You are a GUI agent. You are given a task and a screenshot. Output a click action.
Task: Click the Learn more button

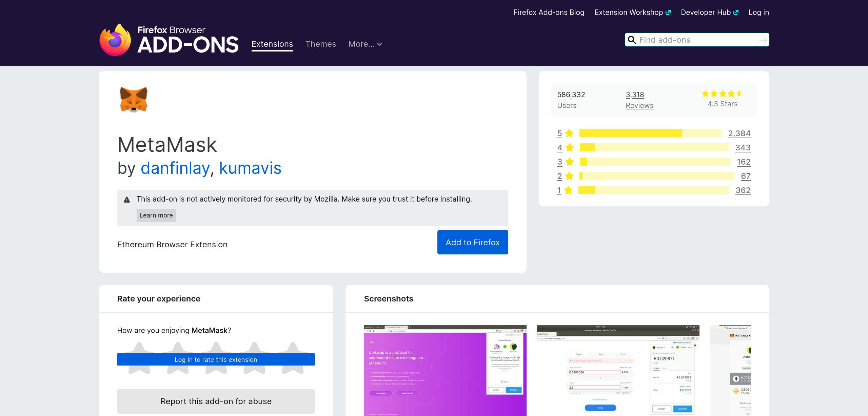coord(156,215)
